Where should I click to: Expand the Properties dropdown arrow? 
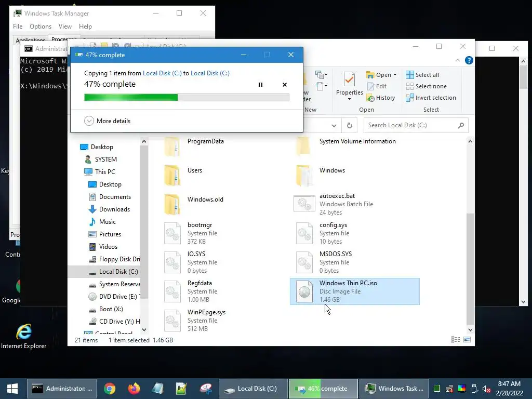tap(350, 99)
